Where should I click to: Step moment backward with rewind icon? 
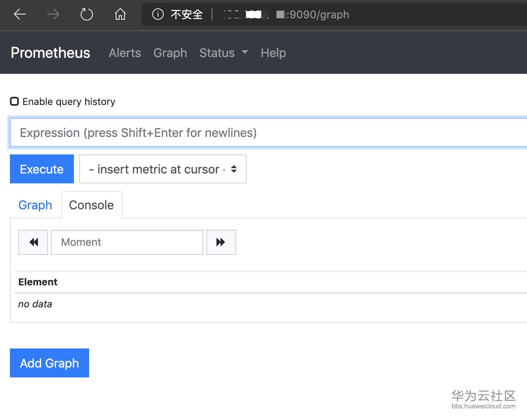pos(33,242)
